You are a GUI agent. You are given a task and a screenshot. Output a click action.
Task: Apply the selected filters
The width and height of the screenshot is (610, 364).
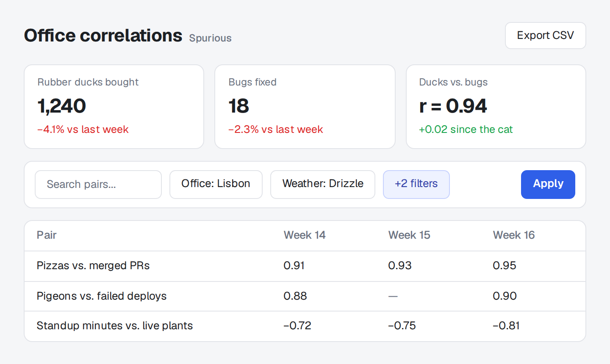[x=548, y=185]
